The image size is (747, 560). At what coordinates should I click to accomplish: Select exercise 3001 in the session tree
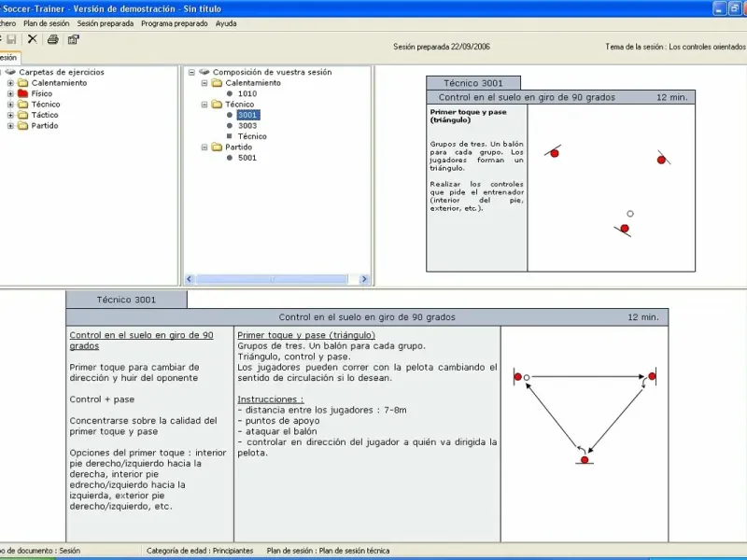(247, 115)
